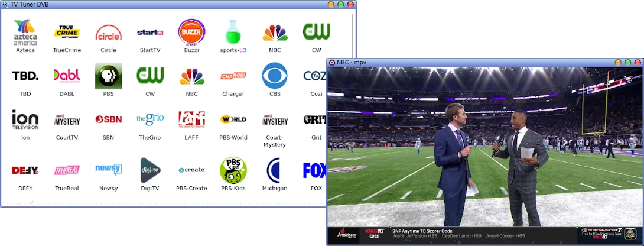Select the sports-LD green flask icon
The image size is (644, 246).
point(233,32)
